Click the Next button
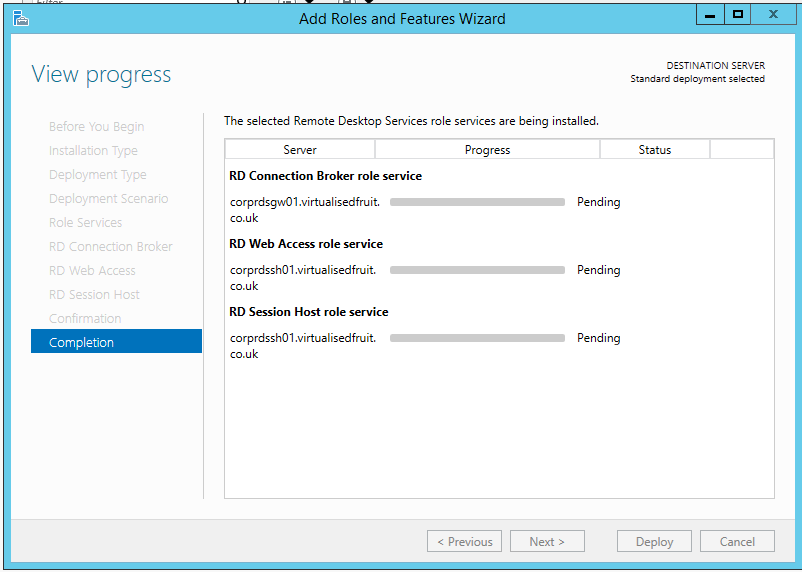The image size is (802, 572). click(x=547, y=541)
